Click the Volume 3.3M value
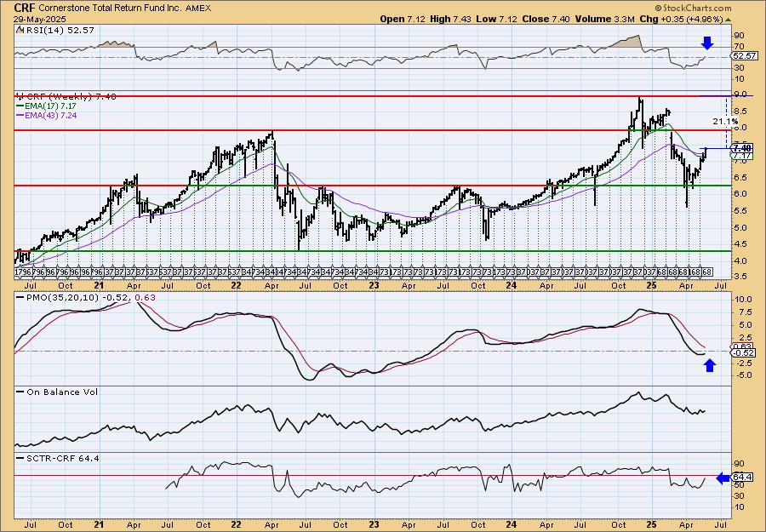This screenshot has height=532, width=766. point(604,19)
